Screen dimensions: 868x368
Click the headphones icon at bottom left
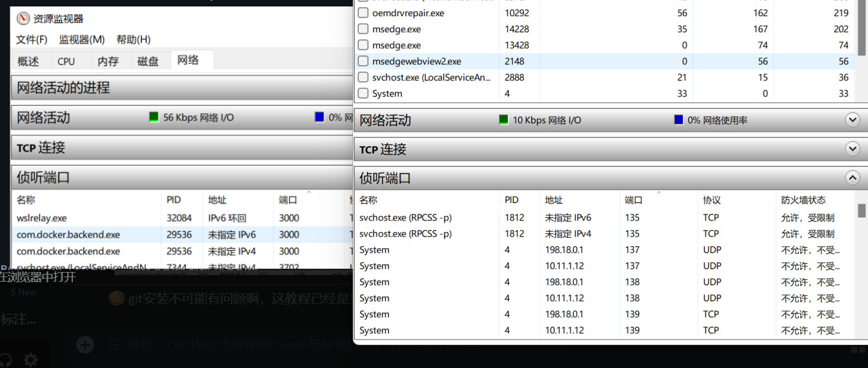[x=6, y=360]
